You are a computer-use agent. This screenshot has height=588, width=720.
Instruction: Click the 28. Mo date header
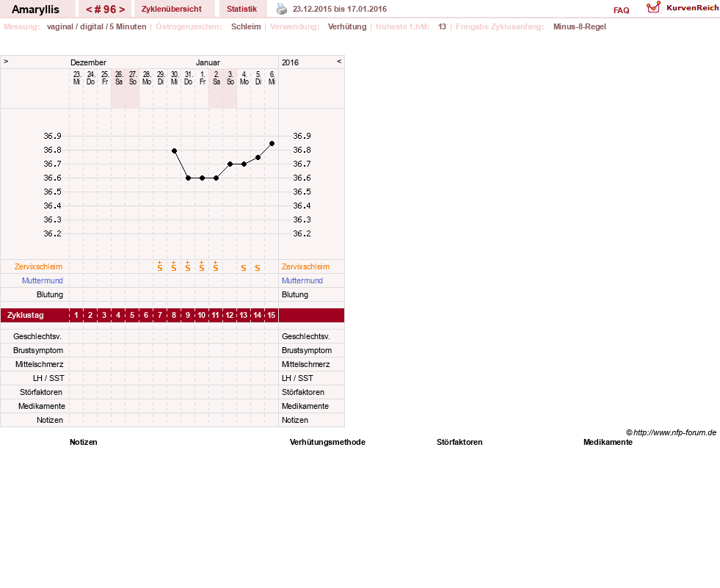[147, 78]
